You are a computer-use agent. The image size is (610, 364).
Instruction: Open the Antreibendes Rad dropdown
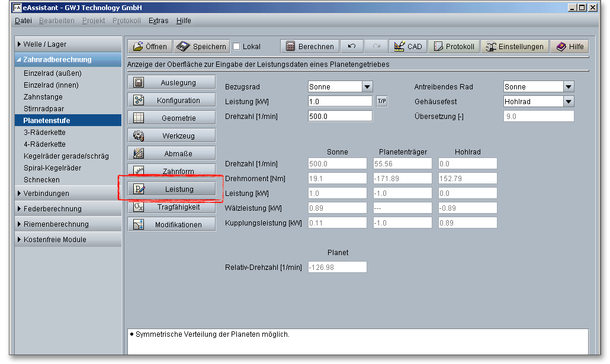(x=569, y=87)
